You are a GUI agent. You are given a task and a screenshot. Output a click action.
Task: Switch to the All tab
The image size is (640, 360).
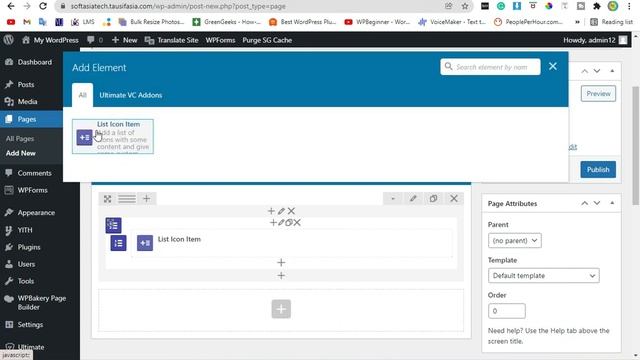[82, 95]
